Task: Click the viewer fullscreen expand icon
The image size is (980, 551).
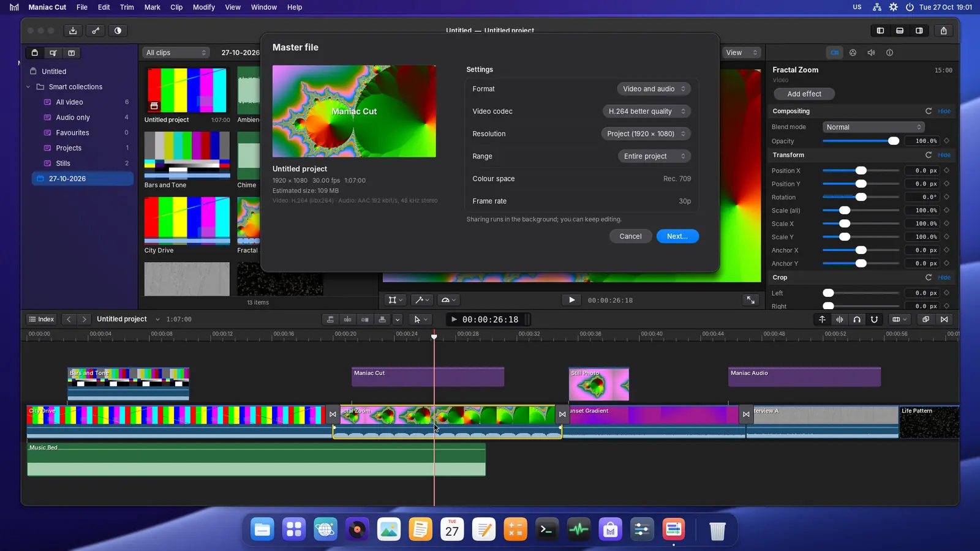Action: 750,300
